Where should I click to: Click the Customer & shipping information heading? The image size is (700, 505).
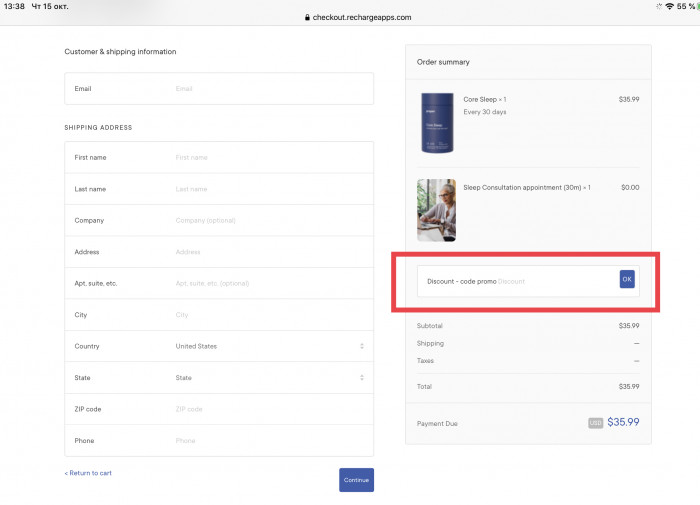(x=120, y=52)
